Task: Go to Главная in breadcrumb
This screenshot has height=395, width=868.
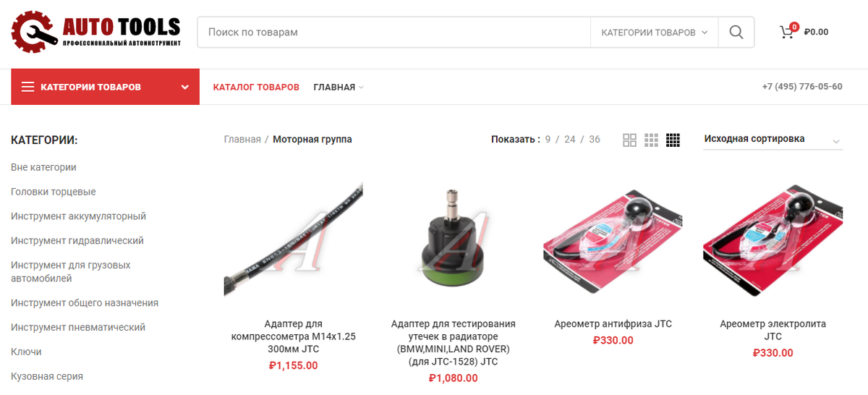Action: [x=242, y=140]
